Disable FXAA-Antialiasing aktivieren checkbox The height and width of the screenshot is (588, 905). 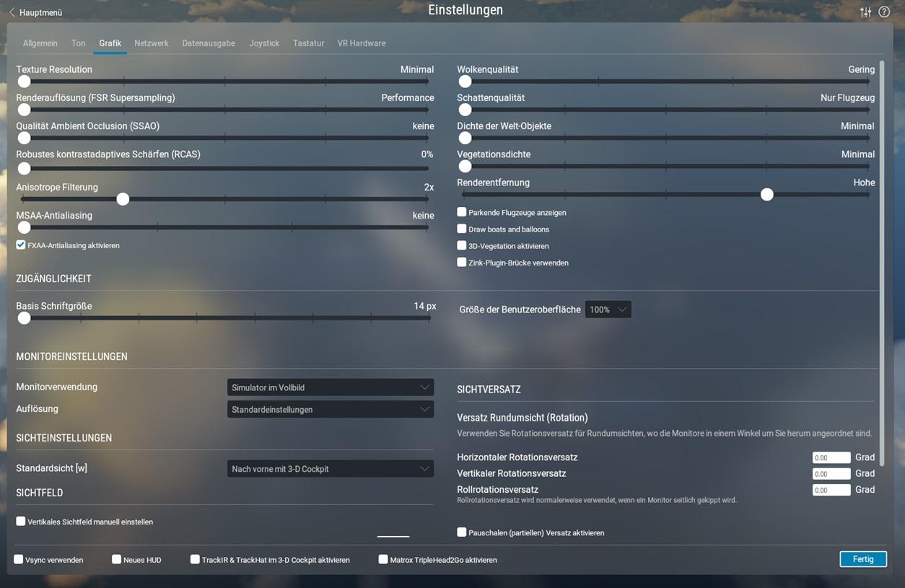[21, 245]
